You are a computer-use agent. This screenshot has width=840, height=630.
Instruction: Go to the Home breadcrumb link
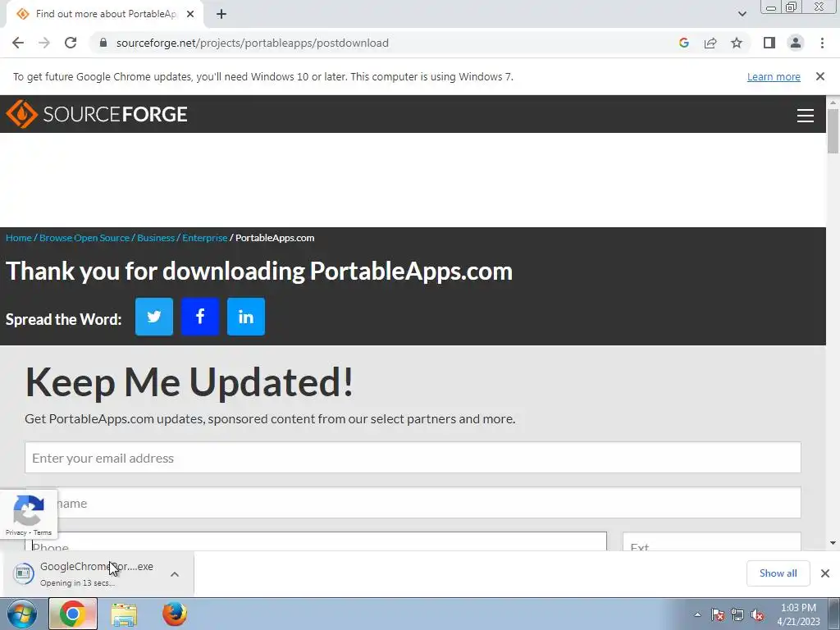coord(19,238)
